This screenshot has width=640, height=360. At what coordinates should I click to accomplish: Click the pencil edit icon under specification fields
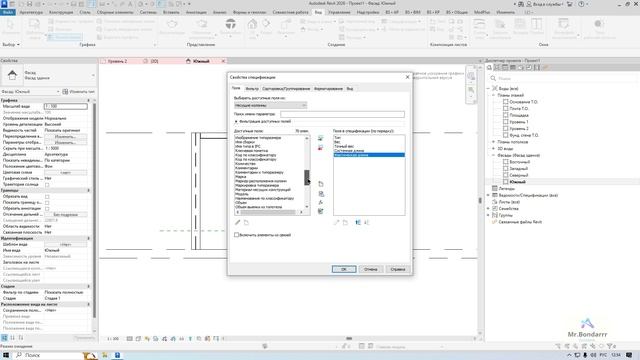point(336,222)
